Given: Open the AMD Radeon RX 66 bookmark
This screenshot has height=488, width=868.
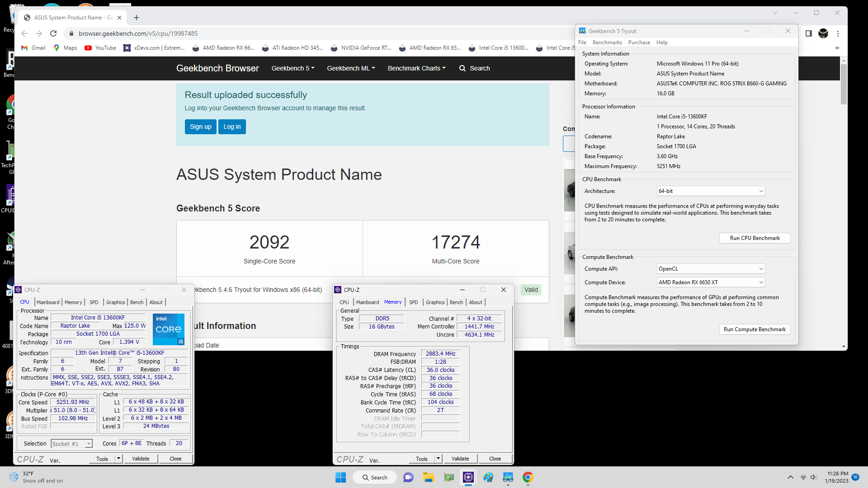Looking at the screenshot, I should pos(223,48).
